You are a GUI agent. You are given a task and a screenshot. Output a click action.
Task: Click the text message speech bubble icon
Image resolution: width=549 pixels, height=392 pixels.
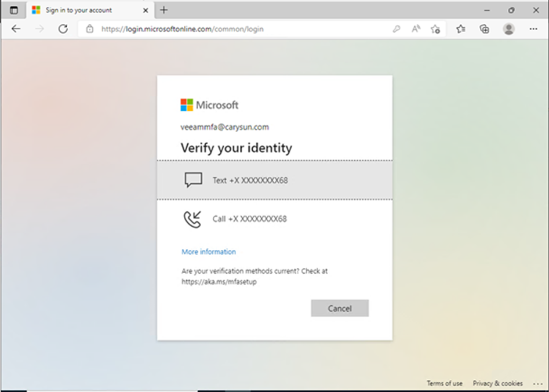[x=193, y=180]
